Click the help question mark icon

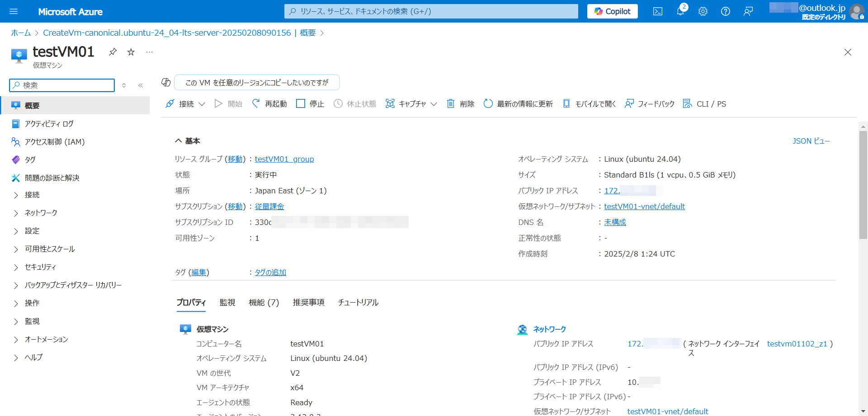click(x=725, y=11)
